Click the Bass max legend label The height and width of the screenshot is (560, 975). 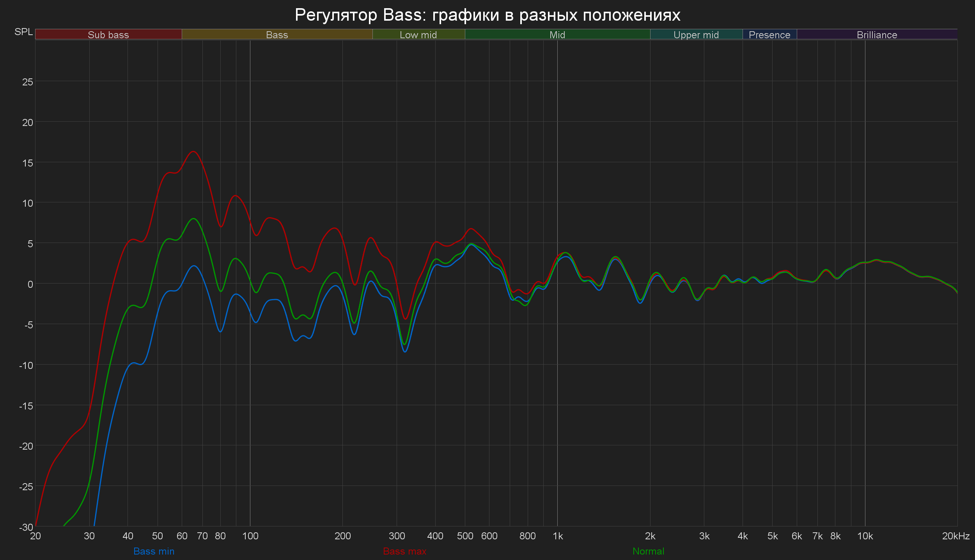point(404,551)
